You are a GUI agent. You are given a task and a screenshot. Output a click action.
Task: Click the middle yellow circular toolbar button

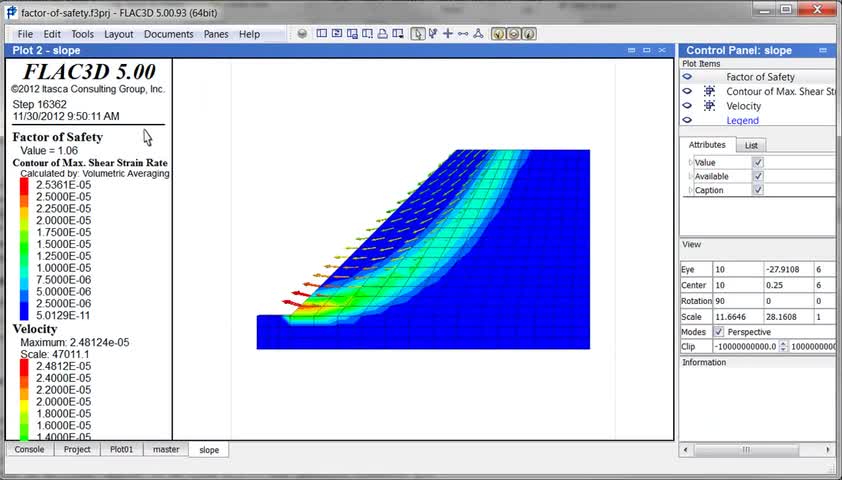point(513,34)
